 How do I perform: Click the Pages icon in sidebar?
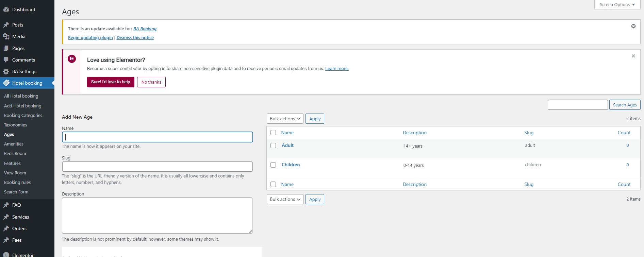pyautogui.click(x=6, y=48)
